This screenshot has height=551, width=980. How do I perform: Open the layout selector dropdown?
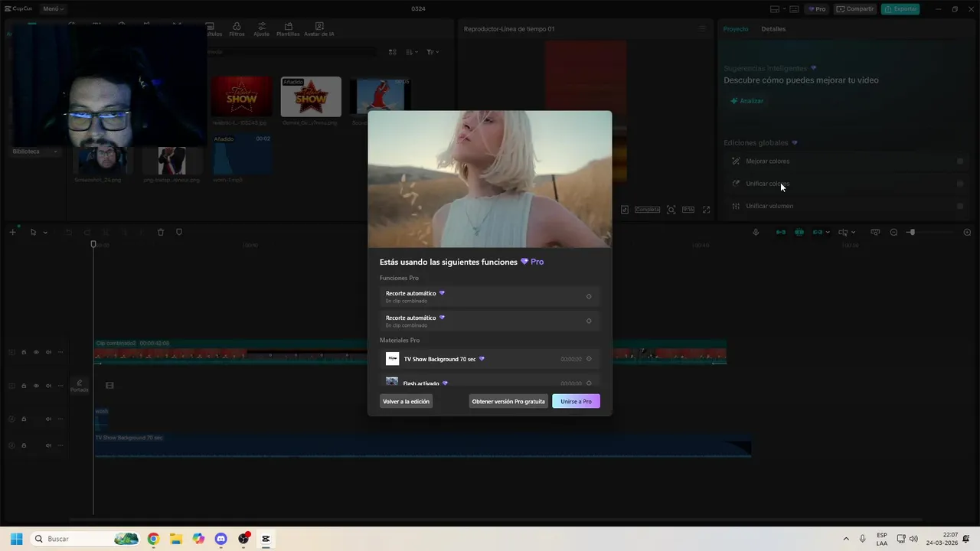[777, 9]
